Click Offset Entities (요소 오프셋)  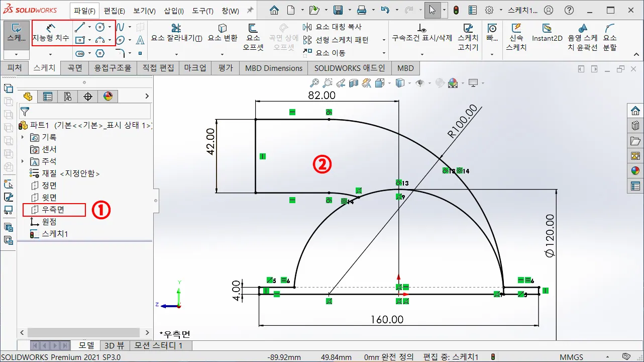pos(253,37)
